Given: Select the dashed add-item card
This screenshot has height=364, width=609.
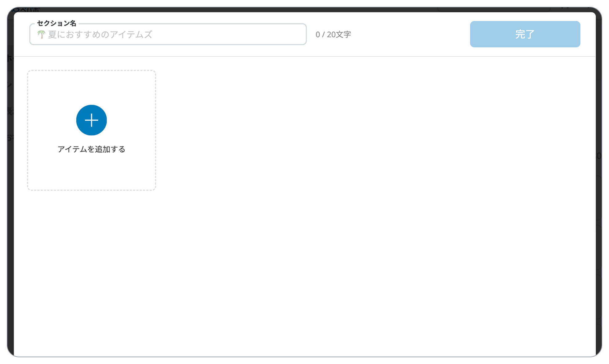Looking at the screenshot, I should coord(91,130).
